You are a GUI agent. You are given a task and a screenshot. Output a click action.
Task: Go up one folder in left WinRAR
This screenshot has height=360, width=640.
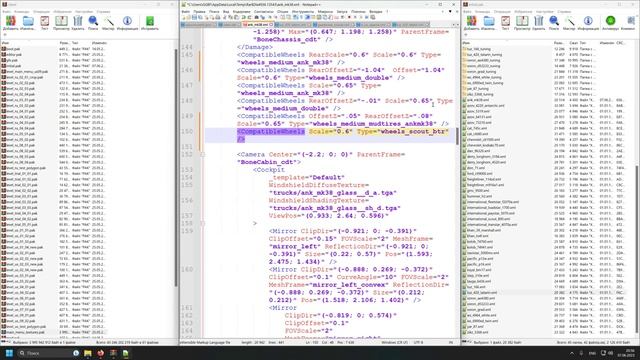[x=4, y=36]
